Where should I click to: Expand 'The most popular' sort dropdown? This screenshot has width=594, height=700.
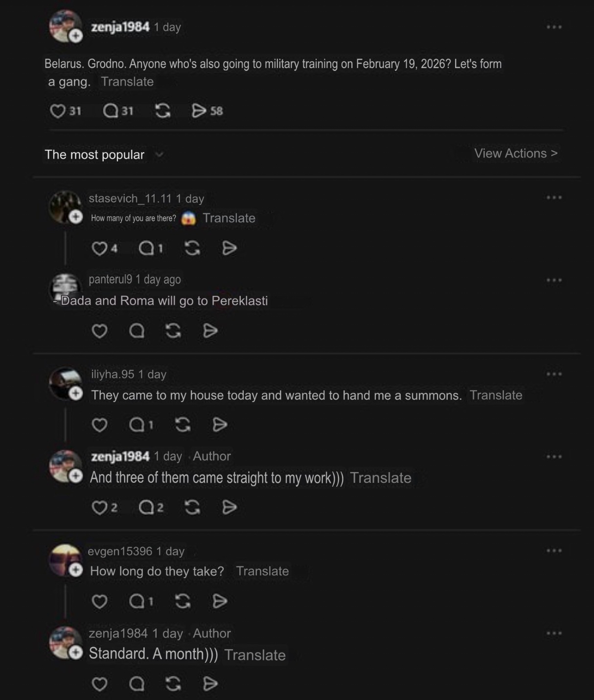pyautogui.click(x=159, y=155)
